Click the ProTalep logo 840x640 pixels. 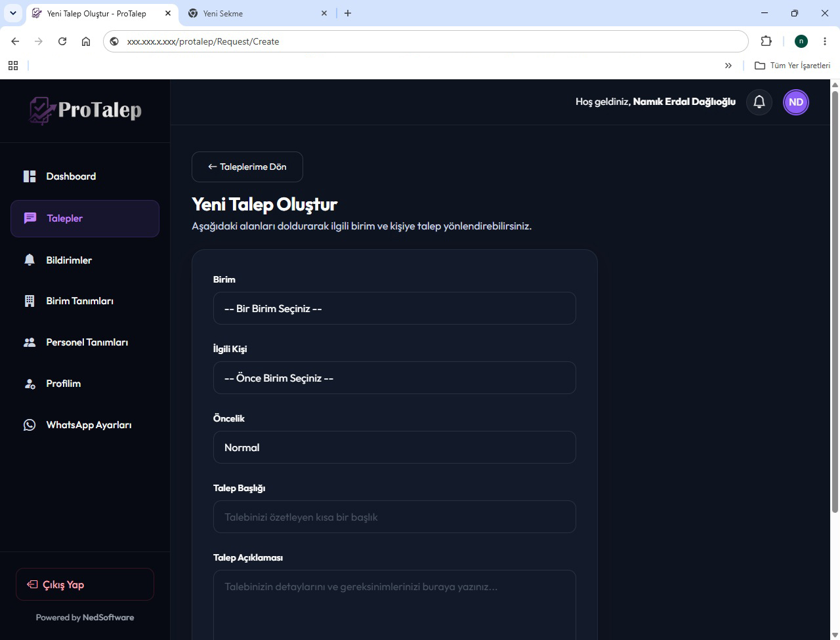point(85,110)
